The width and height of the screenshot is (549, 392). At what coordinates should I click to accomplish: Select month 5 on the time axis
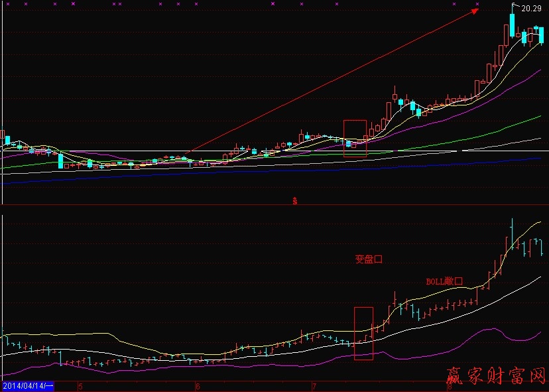pyautogui.click(x=80, y=385)
